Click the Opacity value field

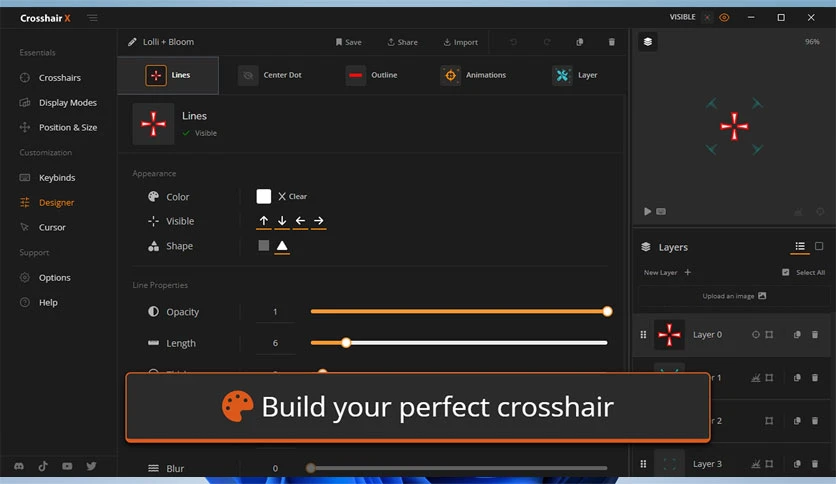click(275, 312)
